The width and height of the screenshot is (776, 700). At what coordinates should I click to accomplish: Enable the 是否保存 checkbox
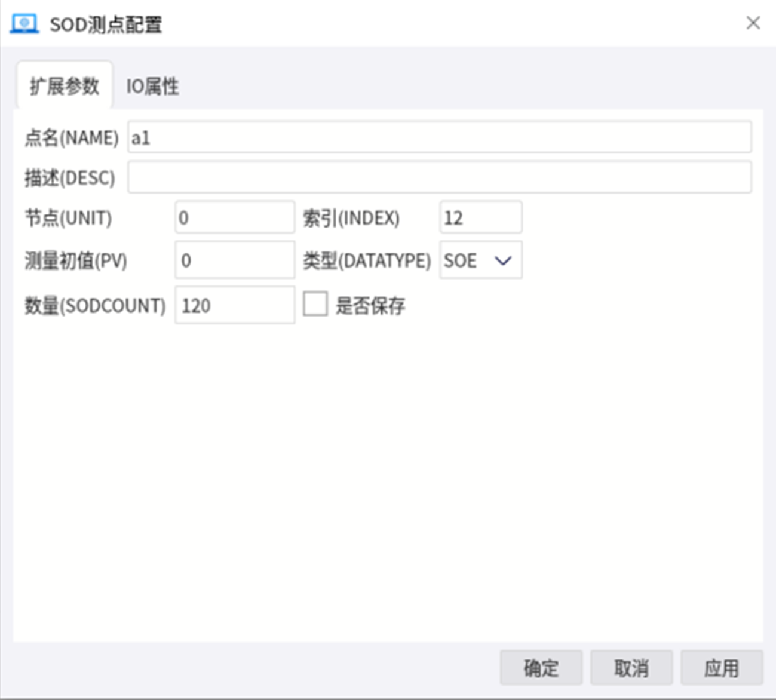click(315, 304)
